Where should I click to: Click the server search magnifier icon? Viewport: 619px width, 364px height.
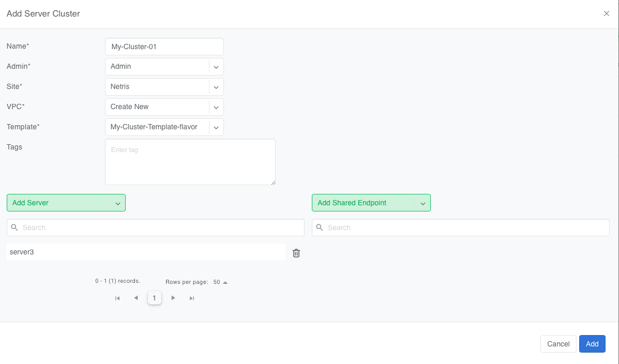tap(14, 228)
